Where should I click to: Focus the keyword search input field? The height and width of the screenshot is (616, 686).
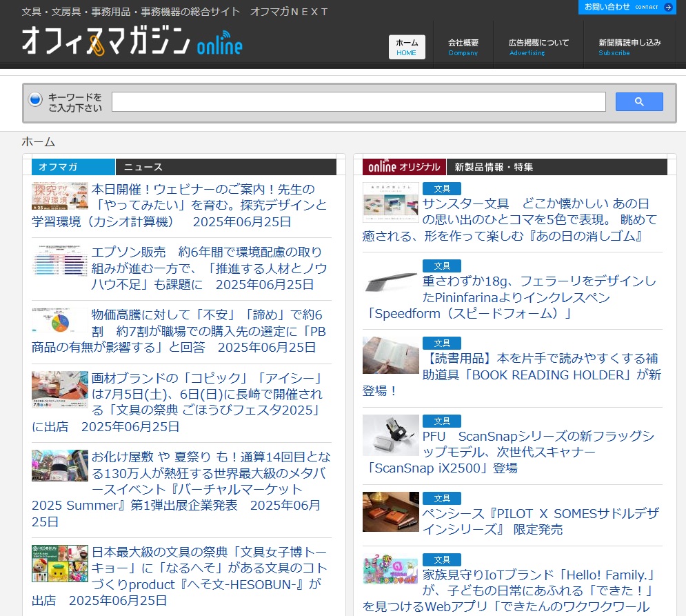click(x=359, y=101)
